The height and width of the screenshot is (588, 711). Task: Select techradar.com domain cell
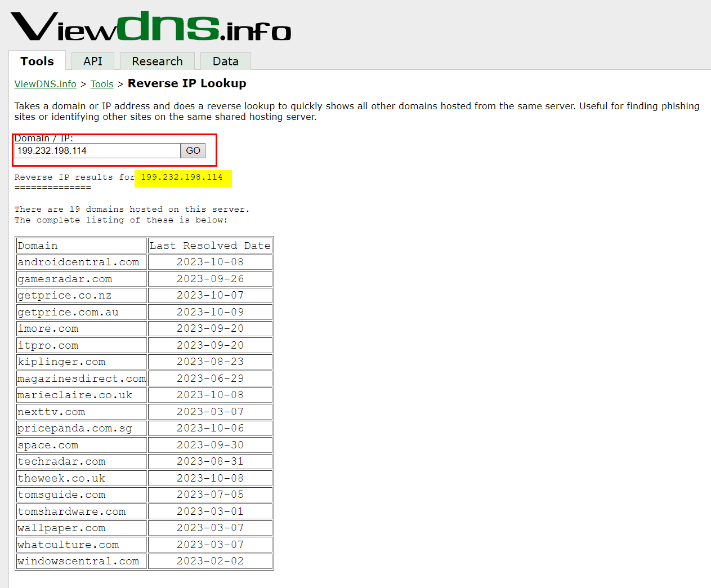pos(82,461)
